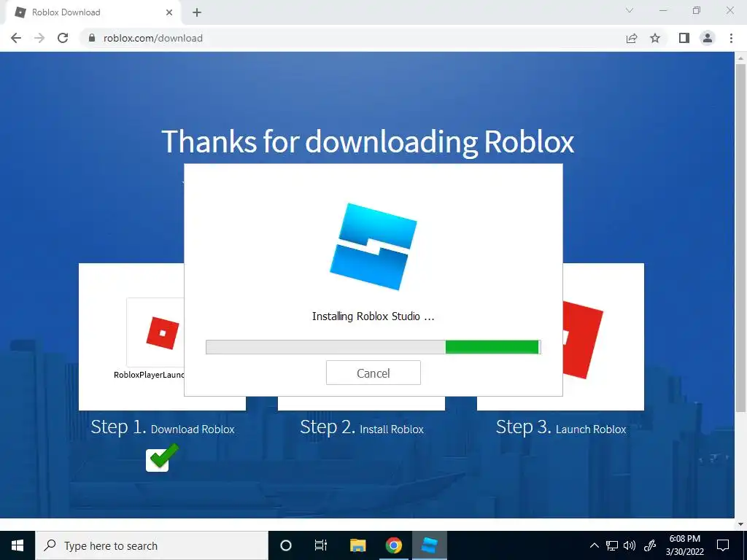Open Task View on the taskbar

321,545
